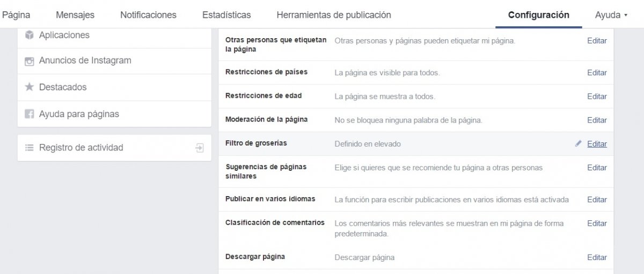Click the exit arrow icon in Registro de actividad
Screen dimensions: 644x274
(x=200, y=148)
